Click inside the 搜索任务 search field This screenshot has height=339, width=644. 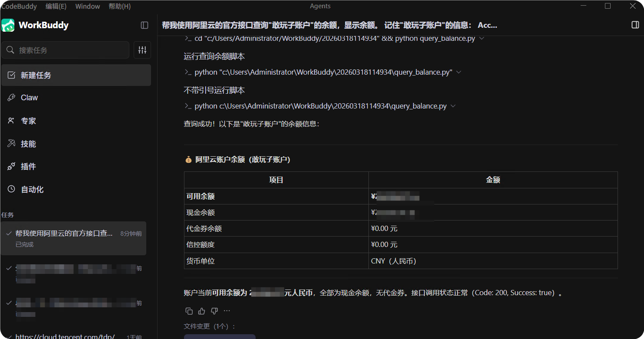tap(65, 50)
